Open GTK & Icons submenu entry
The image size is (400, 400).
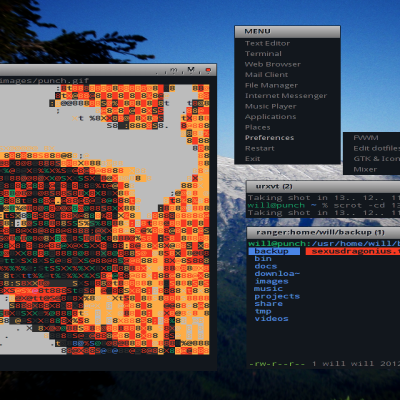pos(376,159)
